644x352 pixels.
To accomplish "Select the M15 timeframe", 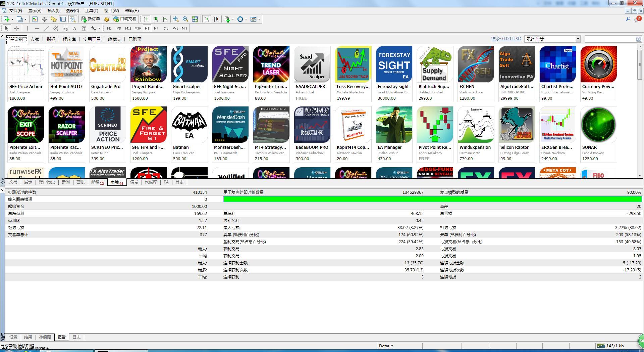I will 128,28.
